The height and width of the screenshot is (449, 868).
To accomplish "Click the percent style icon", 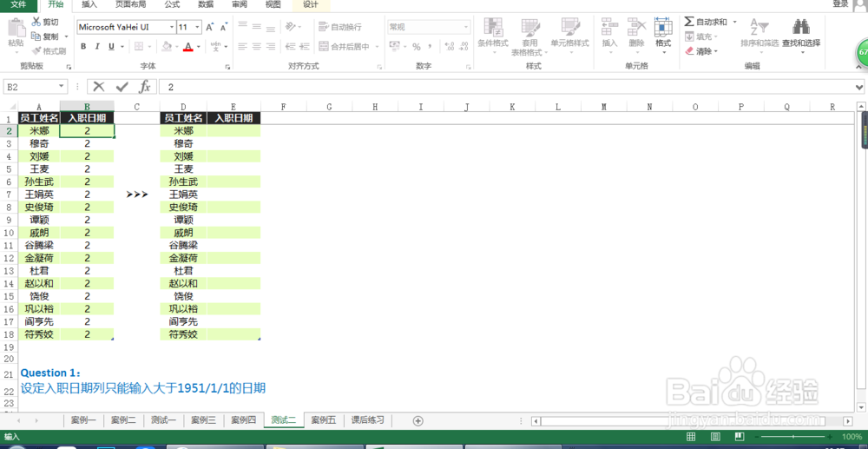I will click(x=417, y=47).
